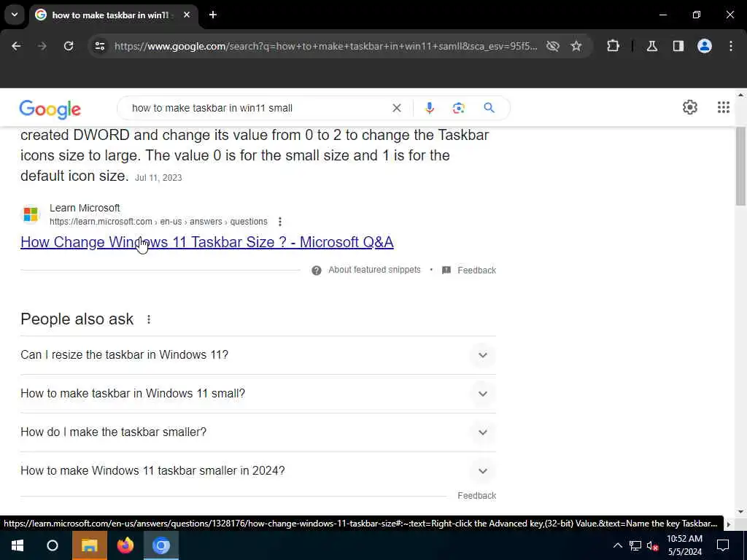The image size is (747, 560).
Task: Search by image with Google Lens
Action: point(458,108)
